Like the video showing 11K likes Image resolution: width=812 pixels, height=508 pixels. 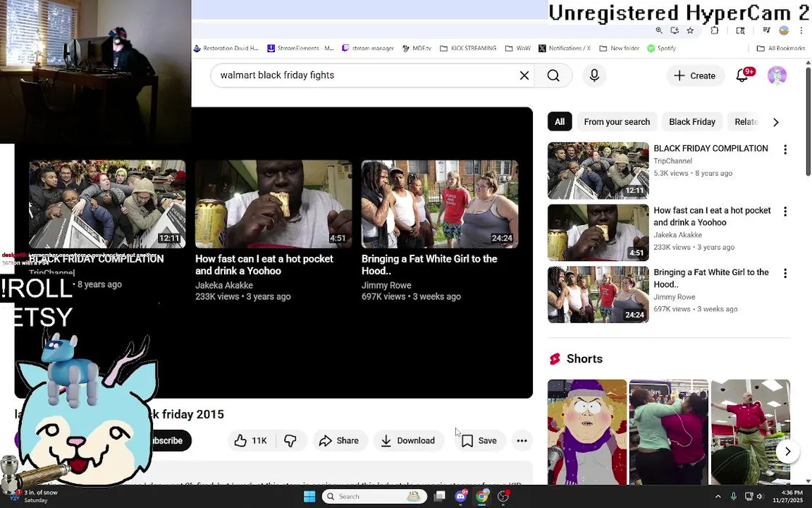(251, 440)
